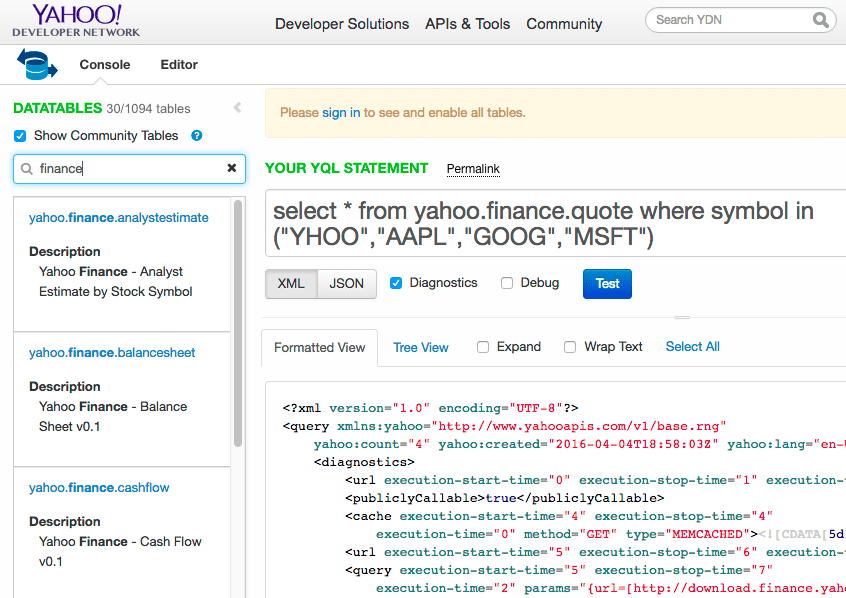Click the YQL blue database logo
846x598 pixels.
38,63
